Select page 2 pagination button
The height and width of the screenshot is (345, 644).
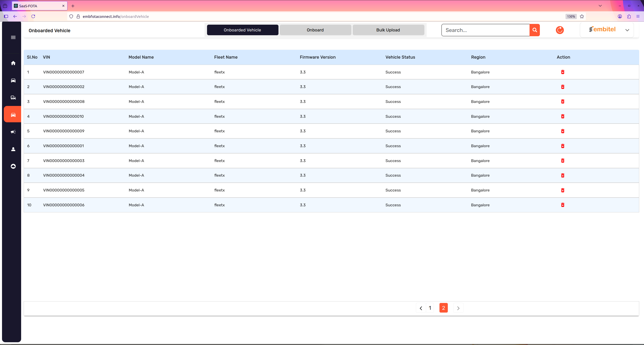[444, 308]
